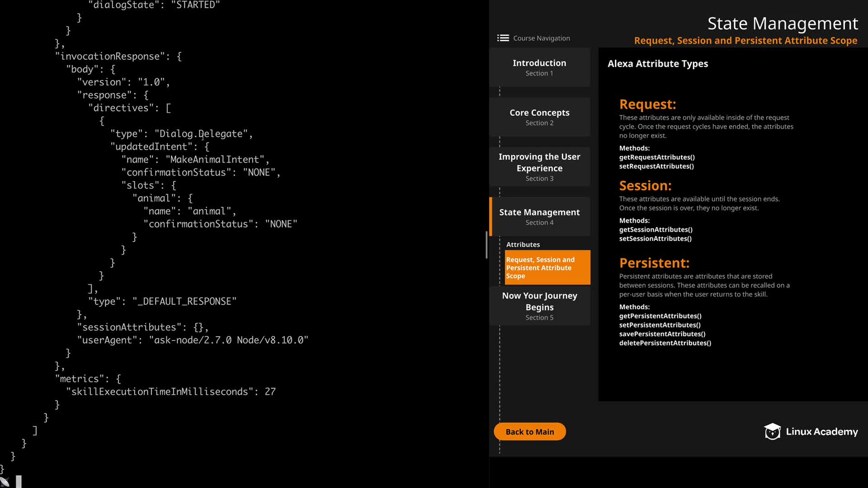This screenshot has height=488, width=868.
Task: Click the orange Persistent: heading
Action: [654, 263]
